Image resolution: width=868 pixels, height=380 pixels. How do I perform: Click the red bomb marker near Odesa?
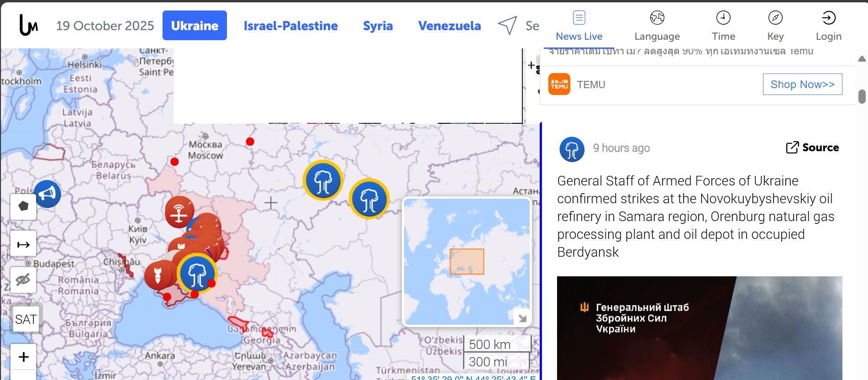click(158, 275)
